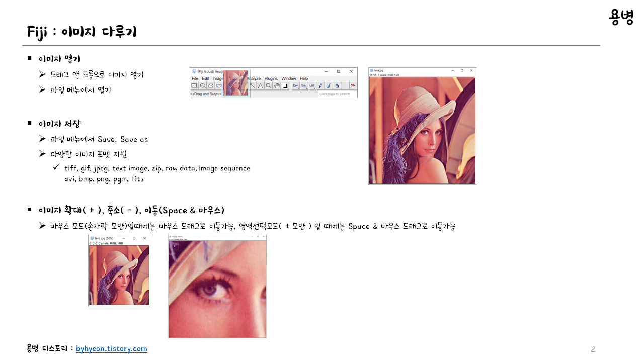Viewport: 644px width, 362px height.
Task: Click the '파일 메뉴에서 열기' line
Action: click(x=80, y=90)
